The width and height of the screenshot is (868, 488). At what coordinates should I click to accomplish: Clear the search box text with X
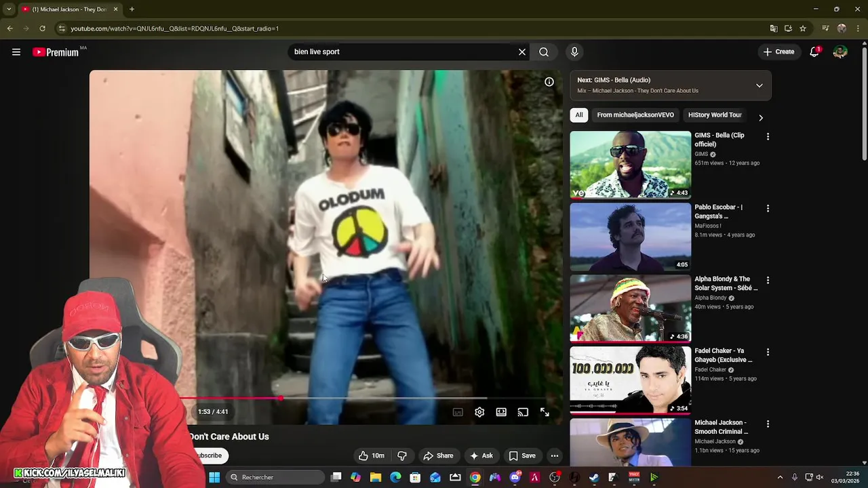(522, 52)
